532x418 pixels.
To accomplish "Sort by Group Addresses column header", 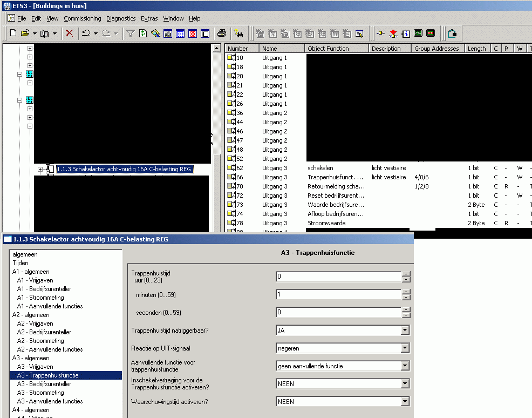I will pos(438,49).
